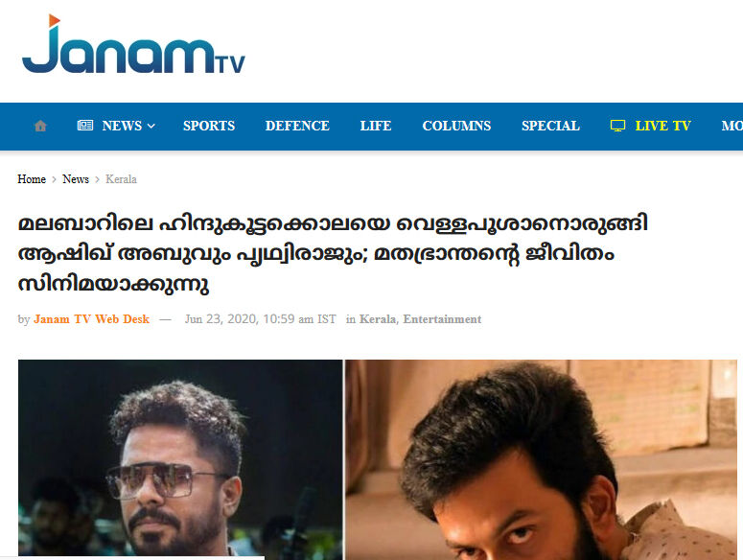Click the home icon in navigation bar

[41, 126]
